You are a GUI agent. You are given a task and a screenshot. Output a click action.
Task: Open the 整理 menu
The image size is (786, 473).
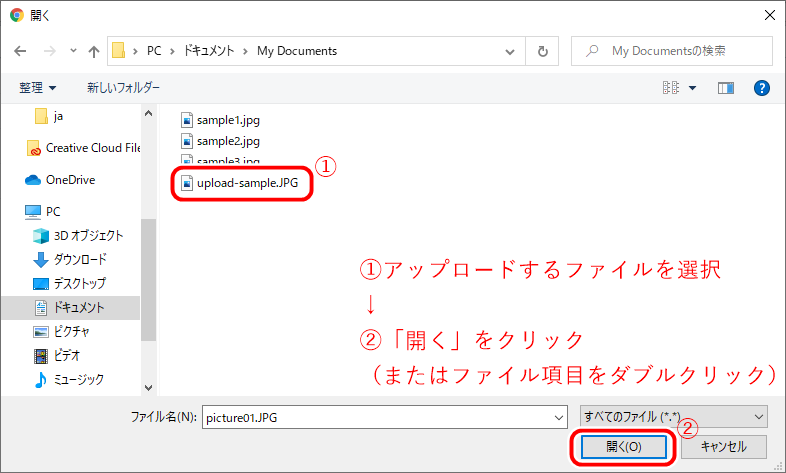pyautogui.click(x=38, y=88)
